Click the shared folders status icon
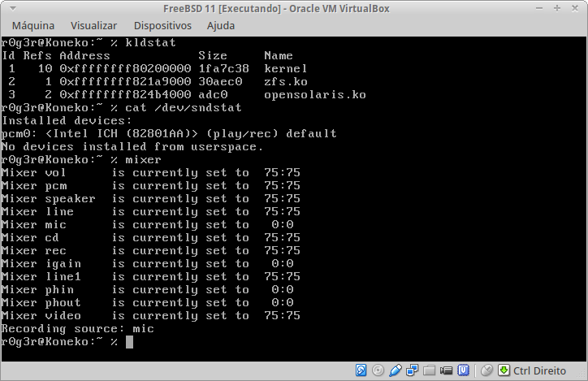This screenshot has width=588, height=381. 428,370
